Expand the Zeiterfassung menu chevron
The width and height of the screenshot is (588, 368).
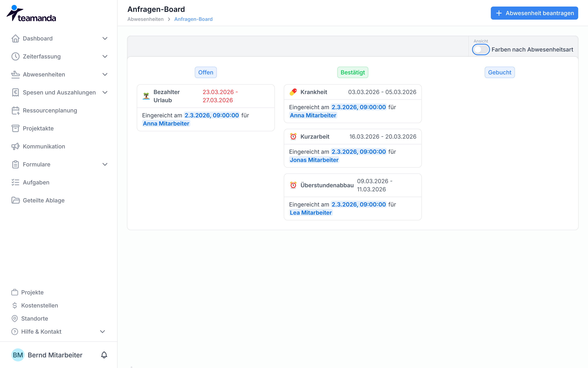[105, 56]
